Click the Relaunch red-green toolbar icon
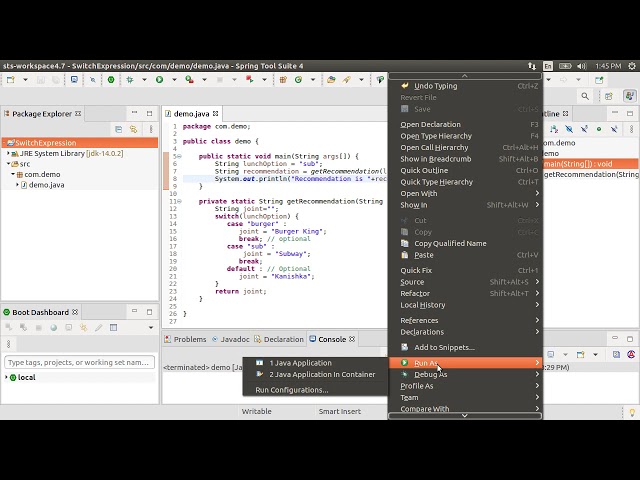The width and height of the screenshot is (640, 480). [249, 80]
